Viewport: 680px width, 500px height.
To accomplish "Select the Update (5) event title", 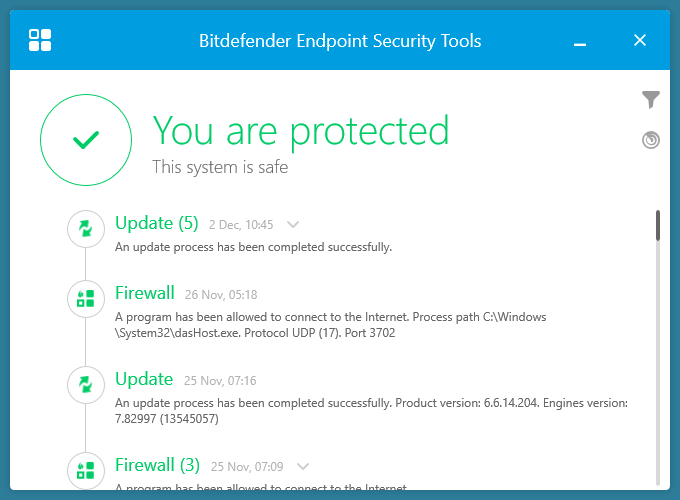I will [x=157, y=223].
